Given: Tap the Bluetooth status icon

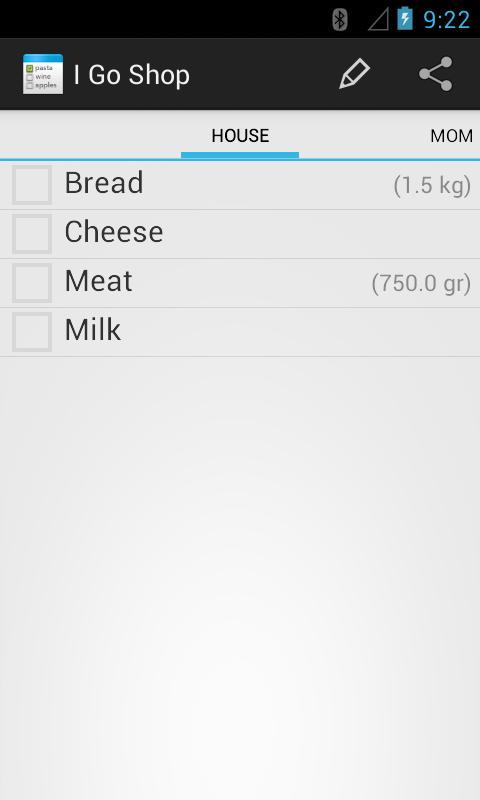Looking at the screenshot, I should (x=340, y=20).
